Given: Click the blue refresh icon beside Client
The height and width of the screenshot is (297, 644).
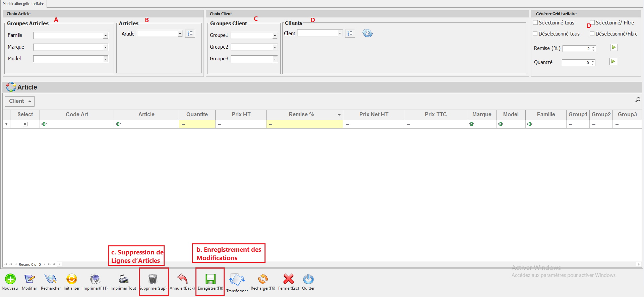Looking at the screenshot, I should (x=367, y=34).
